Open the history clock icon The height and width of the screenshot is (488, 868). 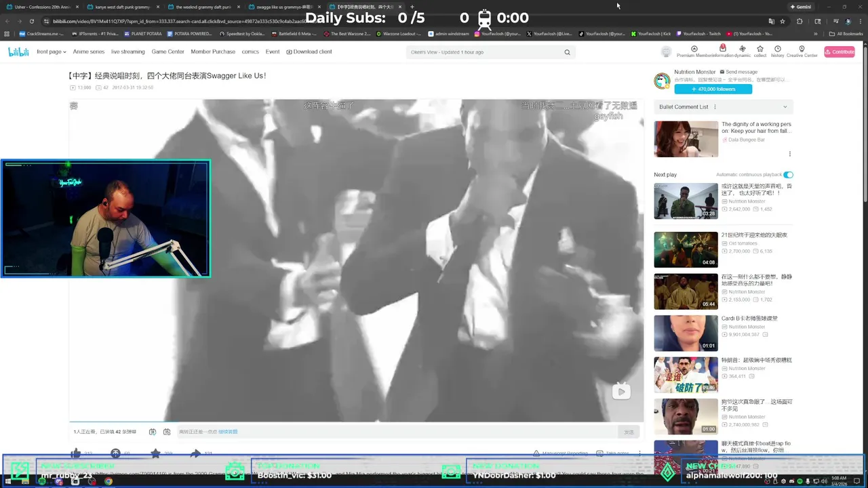[778, 49]
